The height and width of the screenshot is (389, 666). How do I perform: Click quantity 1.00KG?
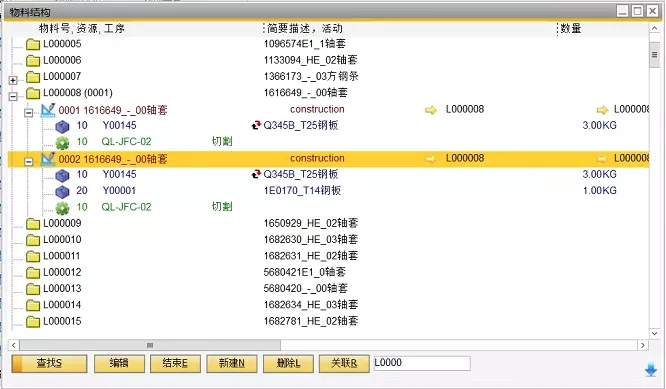point(599,191)
